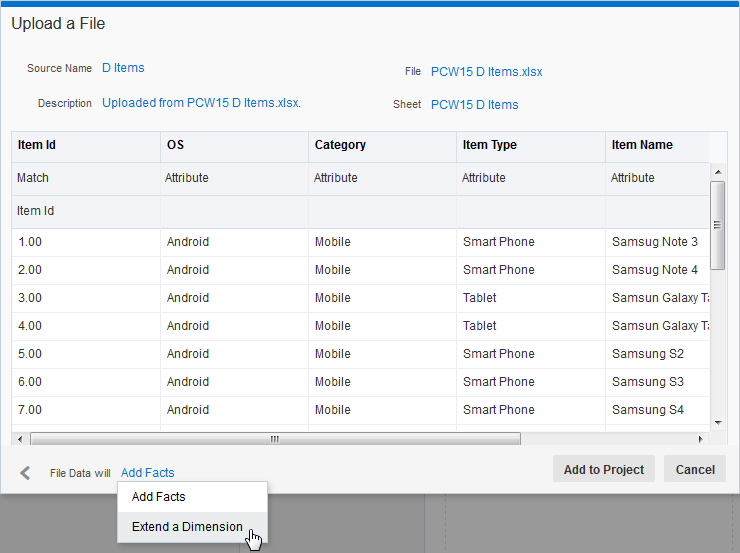Image resolution: width=740 pixels, height=553 pixels.
Task: Change Attribute type for Category column
Action: (x=382, y=178)
